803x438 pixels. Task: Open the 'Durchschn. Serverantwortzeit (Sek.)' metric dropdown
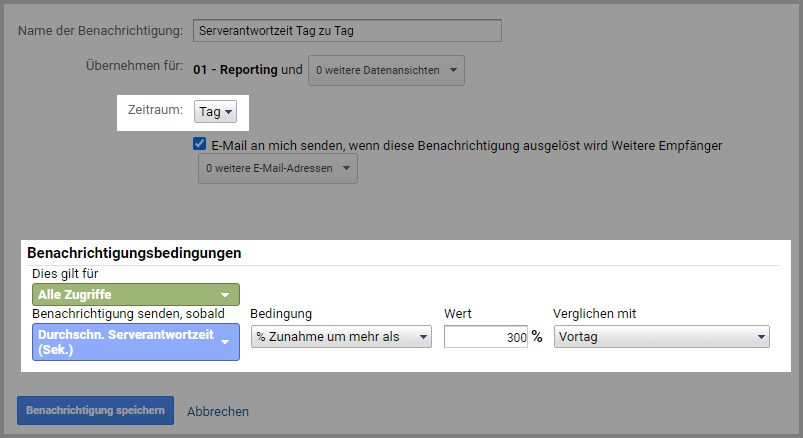[x=136, y=342]
